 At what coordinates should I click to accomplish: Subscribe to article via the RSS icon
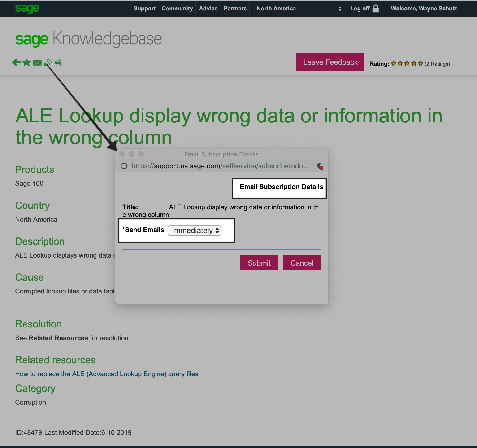click(x=48, y=62)
